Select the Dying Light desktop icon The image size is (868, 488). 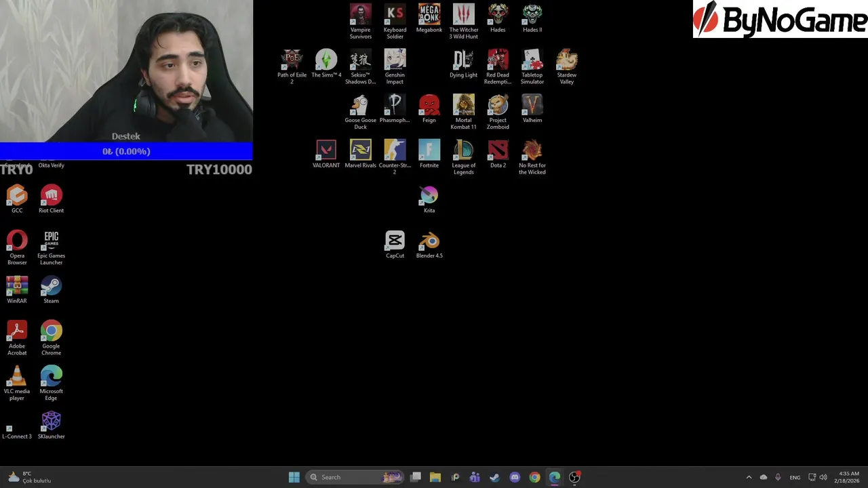[464, 64]
